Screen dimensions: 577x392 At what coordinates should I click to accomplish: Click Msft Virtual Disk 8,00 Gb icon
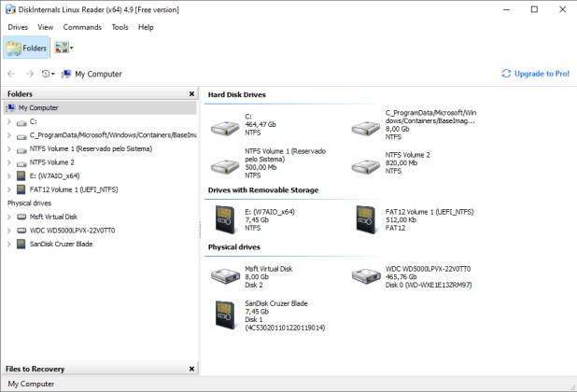225,275
